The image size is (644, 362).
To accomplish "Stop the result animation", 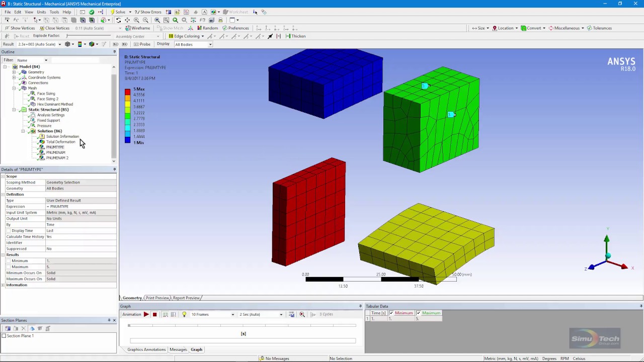I will pos(154,314).
